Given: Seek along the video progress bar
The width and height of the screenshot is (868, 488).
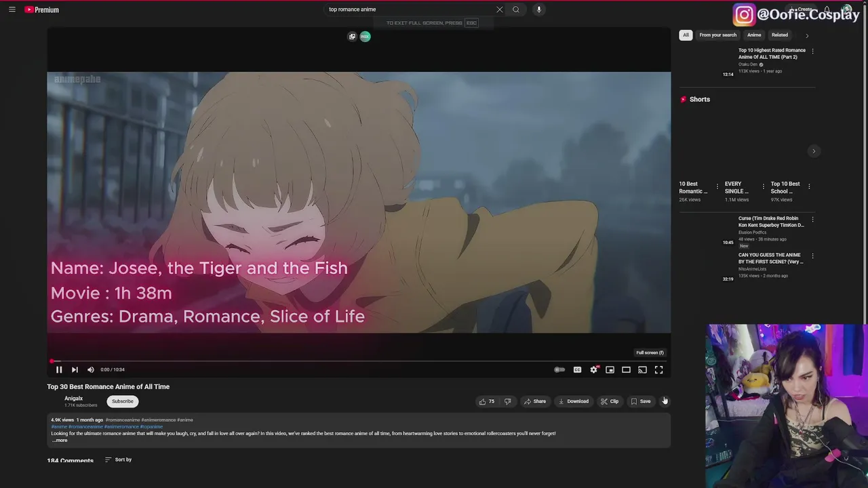Looking at the screenshot, I should (x=359, y=361).
